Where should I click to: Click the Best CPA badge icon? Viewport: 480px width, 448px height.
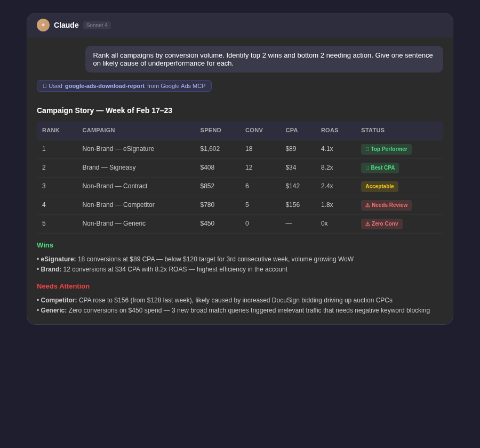366,167
